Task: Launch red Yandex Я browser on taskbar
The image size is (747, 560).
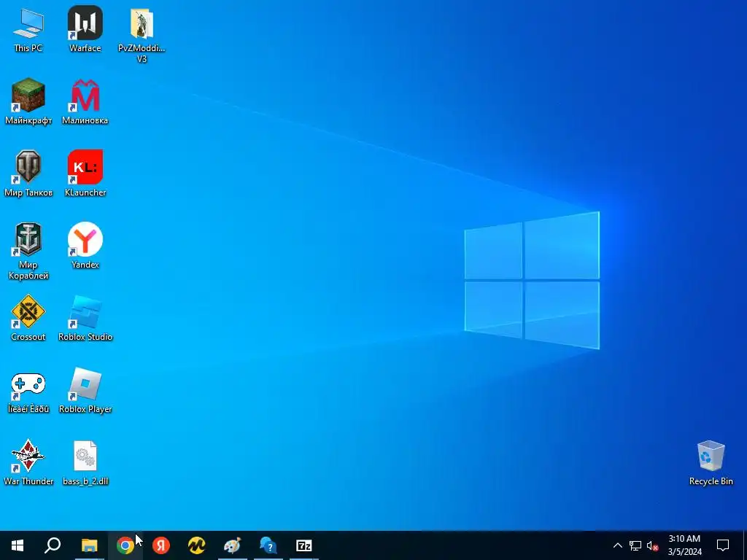Action: (161, 545)
